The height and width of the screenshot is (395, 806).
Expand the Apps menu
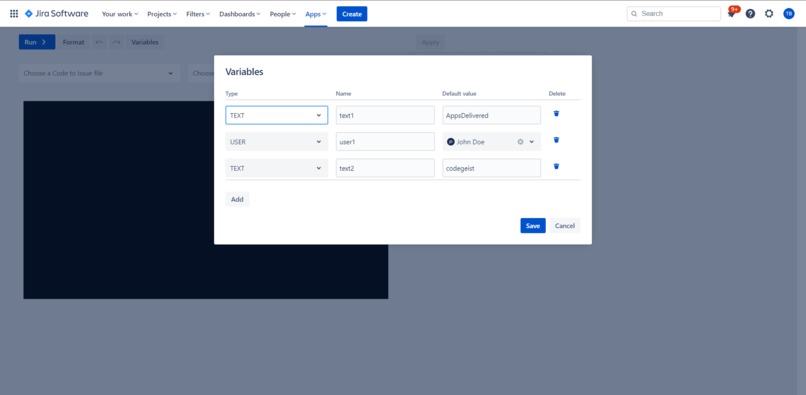316,14
